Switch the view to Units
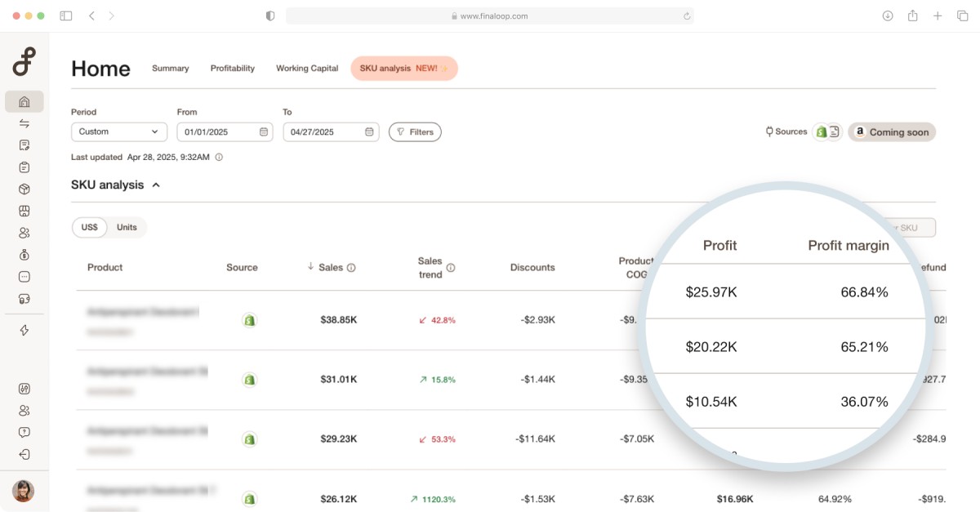This screenshot has height=512, width=980. 127,228
